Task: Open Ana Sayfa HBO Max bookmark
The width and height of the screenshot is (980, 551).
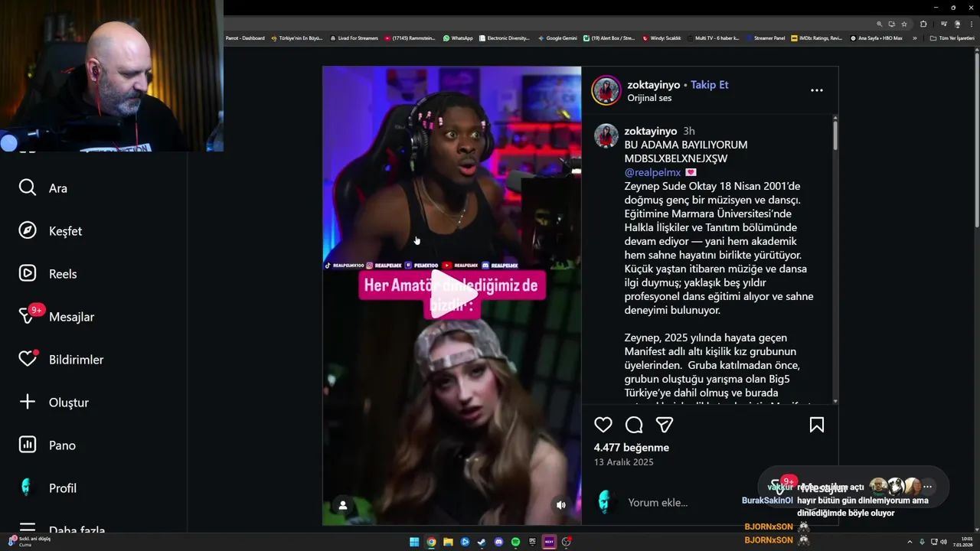Action: tap(876, 38)
